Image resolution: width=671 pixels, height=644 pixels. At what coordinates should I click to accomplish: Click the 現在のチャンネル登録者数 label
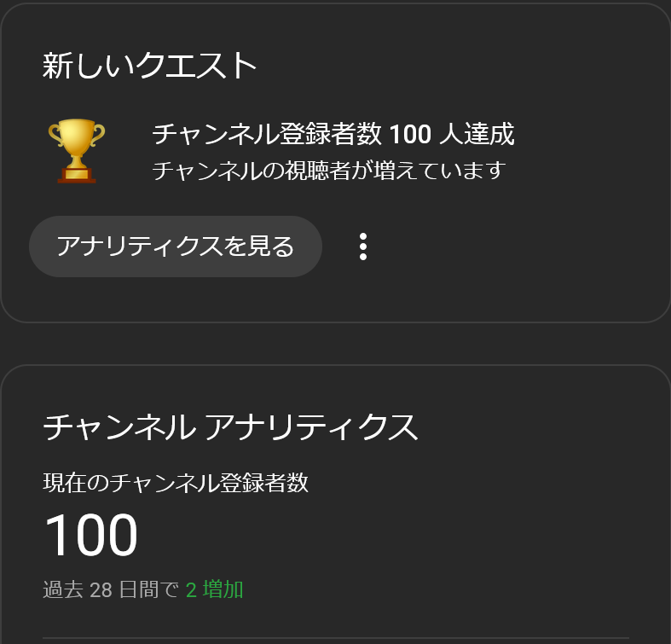click(x=176, y=483)
